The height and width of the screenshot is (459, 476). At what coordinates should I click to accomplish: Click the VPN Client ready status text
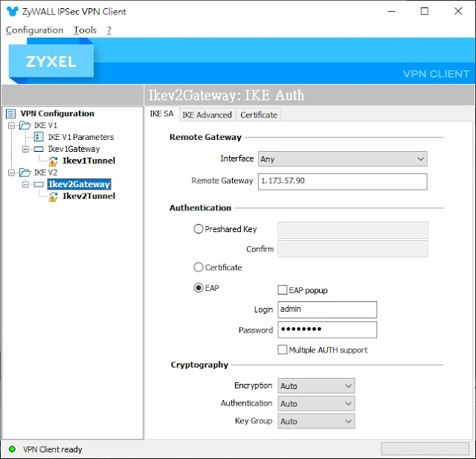coord(53,449)
